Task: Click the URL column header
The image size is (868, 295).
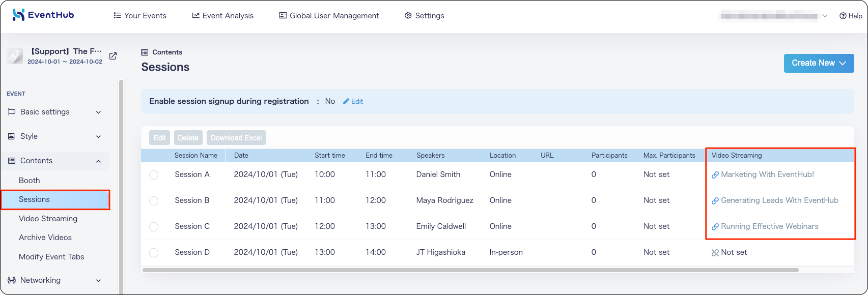Action: tap(547, 156)
